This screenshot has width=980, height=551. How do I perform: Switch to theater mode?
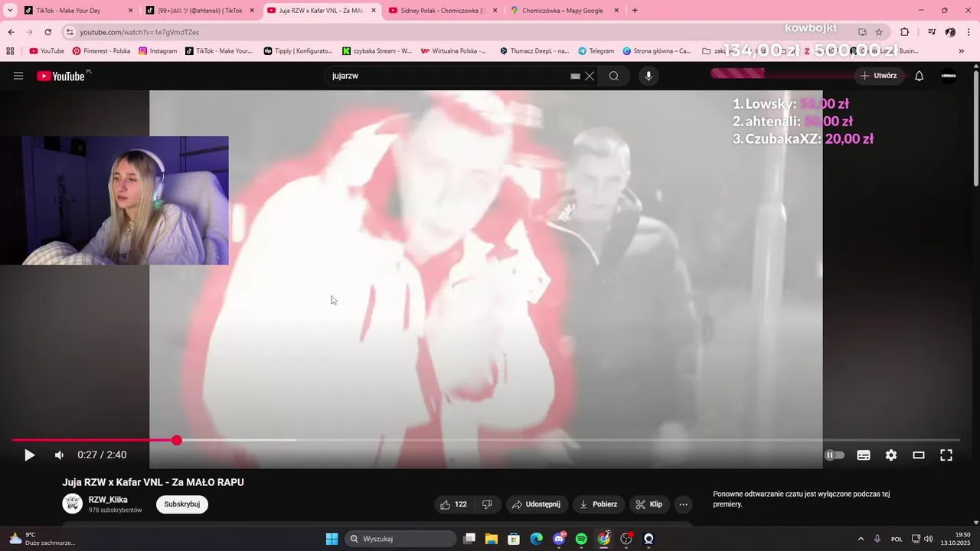point(919,455)
